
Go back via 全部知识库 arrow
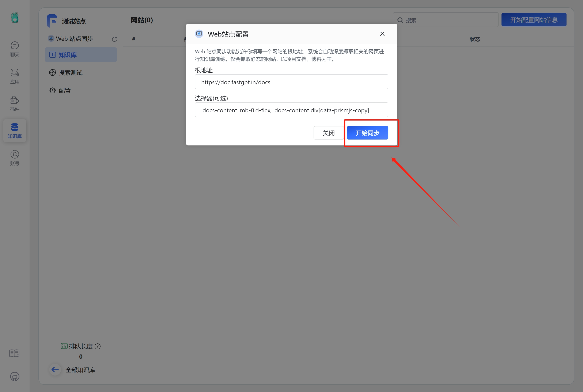[55, 369]
